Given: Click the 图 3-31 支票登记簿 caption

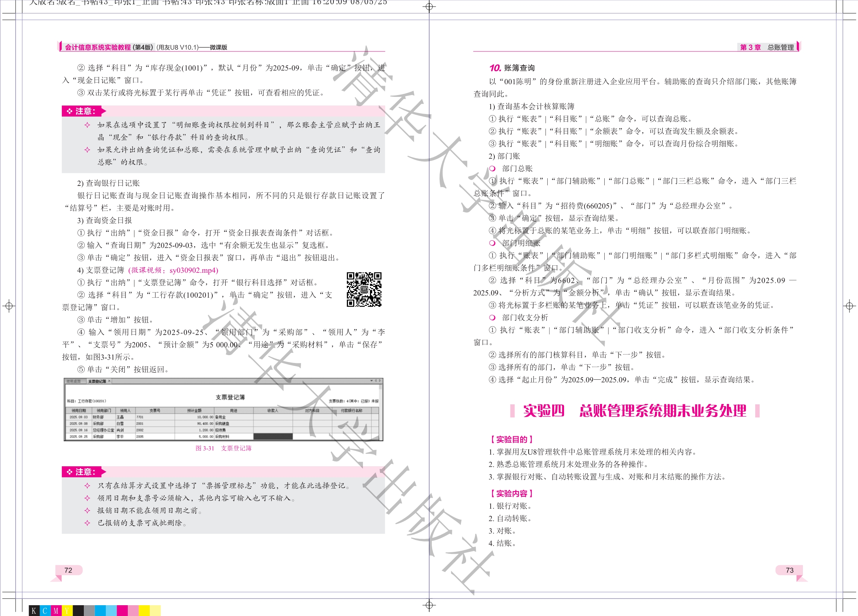Looking at the screenshot, I should (x=223, y=448).
